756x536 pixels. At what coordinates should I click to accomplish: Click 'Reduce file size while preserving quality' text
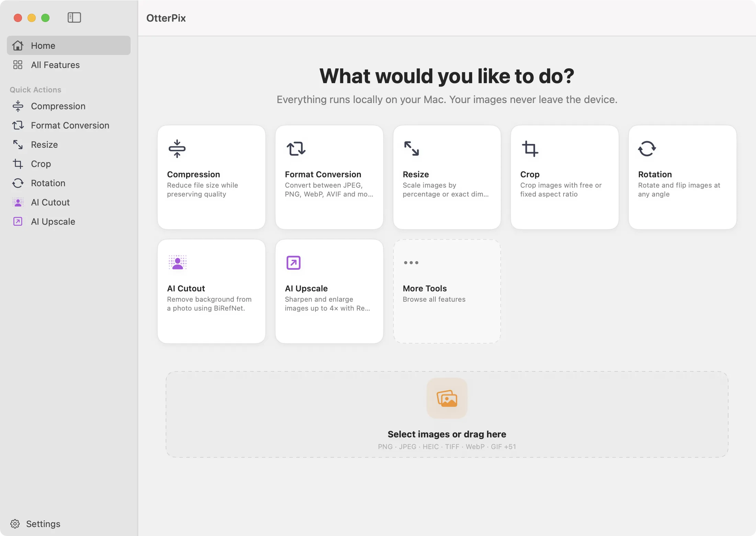pyautogui.click(x=202, y=190)
